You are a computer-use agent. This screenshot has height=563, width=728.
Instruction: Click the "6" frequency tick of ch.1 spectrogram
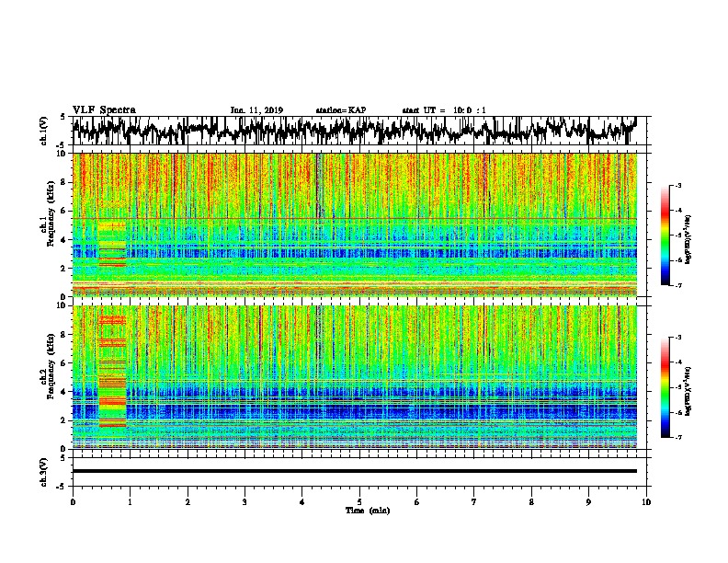[63, 211]
